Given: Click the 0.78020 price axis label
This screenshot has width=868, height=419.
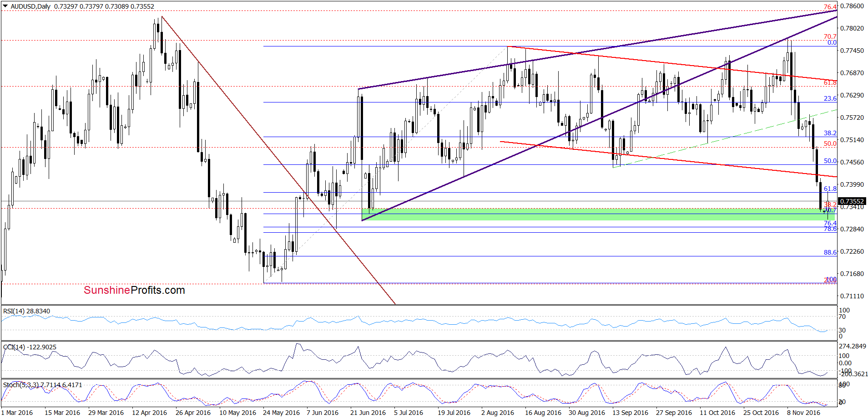Looking at the screenshot, I should click(x=852, y=28).
